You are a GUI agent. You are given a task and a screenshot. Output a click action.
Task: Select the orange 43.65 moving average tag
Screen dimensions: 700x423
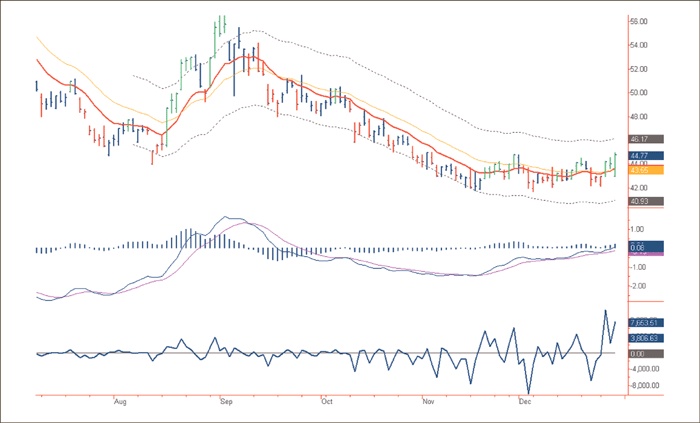pyautogui.click(x=641, y=170)
